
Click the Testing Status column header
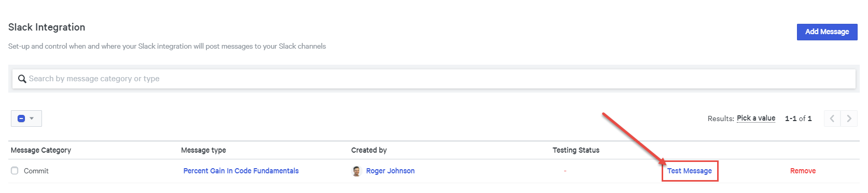(576, 150)
